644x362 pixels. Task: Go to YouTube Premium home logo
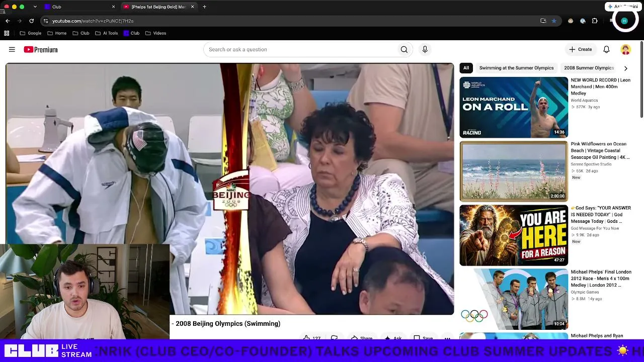[41, 49]
